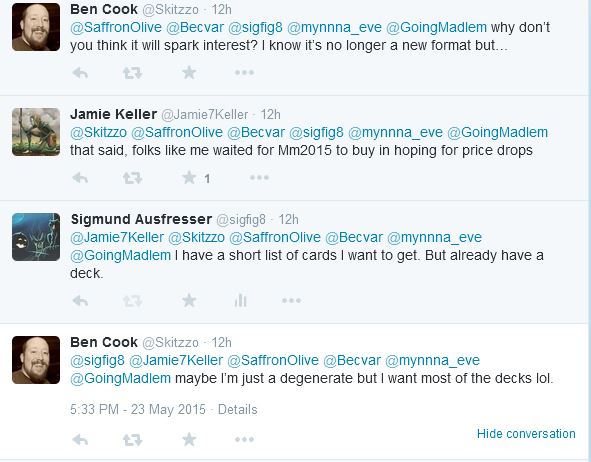Retweet Ben Cook's spark interest tweet
This screenshot has width=591, height=462.
[132, 73]
